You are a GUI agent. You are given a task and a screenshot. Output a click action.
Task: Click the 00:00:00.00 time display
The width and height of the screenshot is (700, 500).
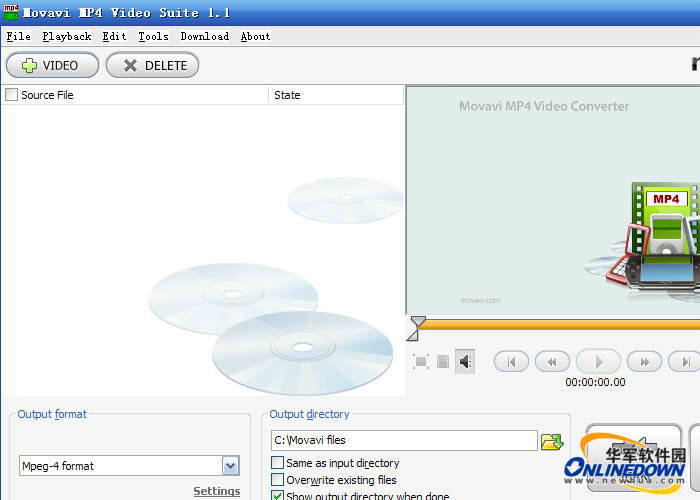point(595,382)
